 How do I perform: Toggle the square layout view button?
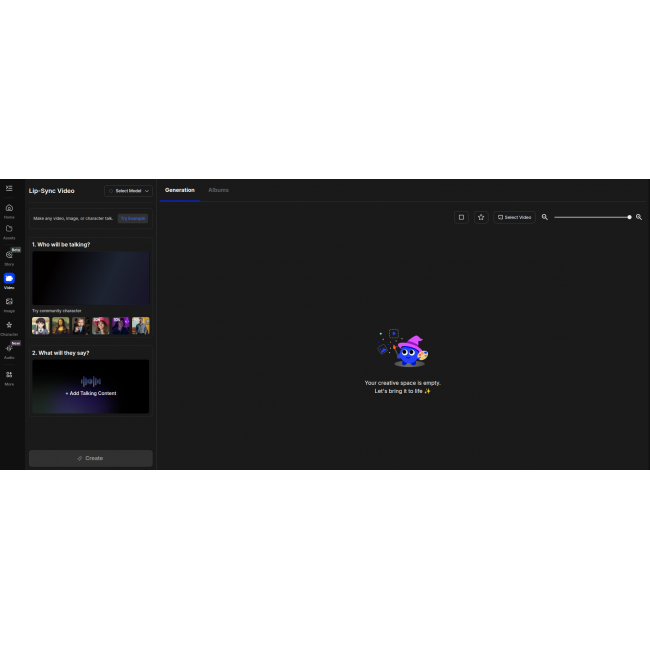point(461,217)
